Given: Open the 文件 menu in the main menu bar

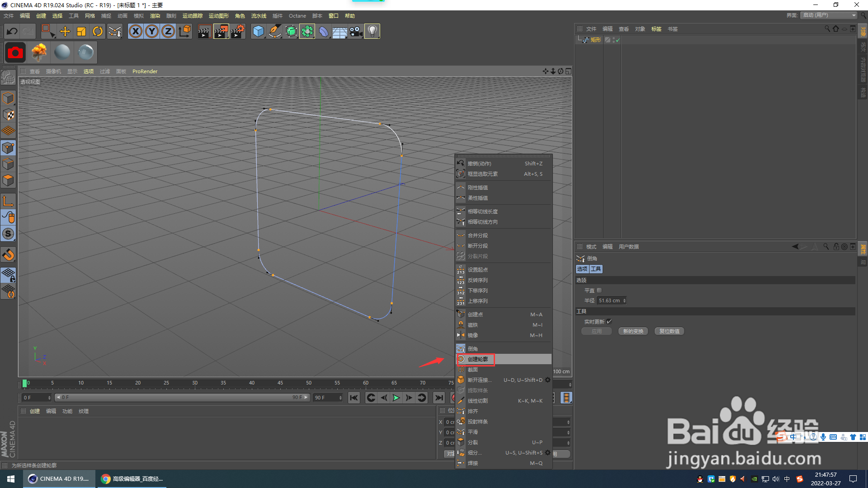Looking at the screenshot, I should coord(9,16).
